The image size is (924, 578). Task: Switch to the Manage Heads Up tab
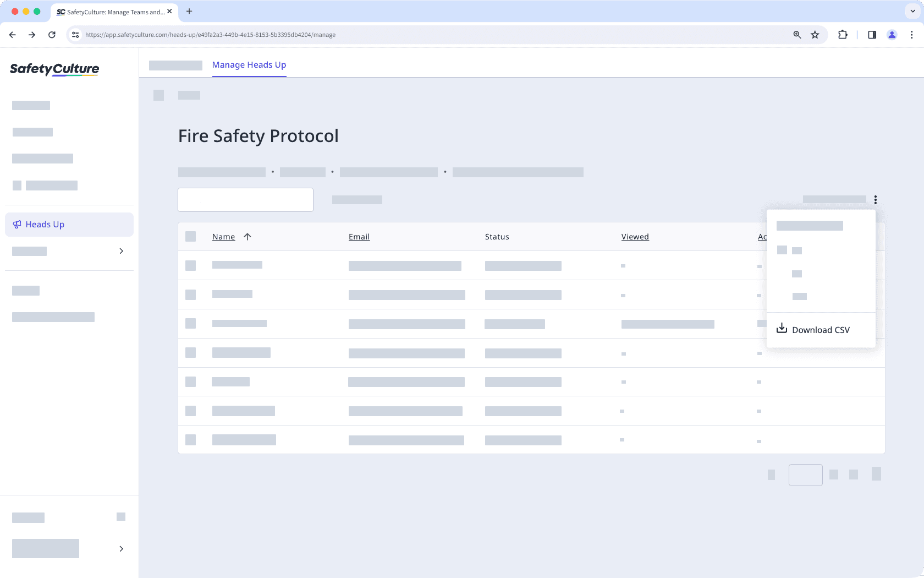249,65
